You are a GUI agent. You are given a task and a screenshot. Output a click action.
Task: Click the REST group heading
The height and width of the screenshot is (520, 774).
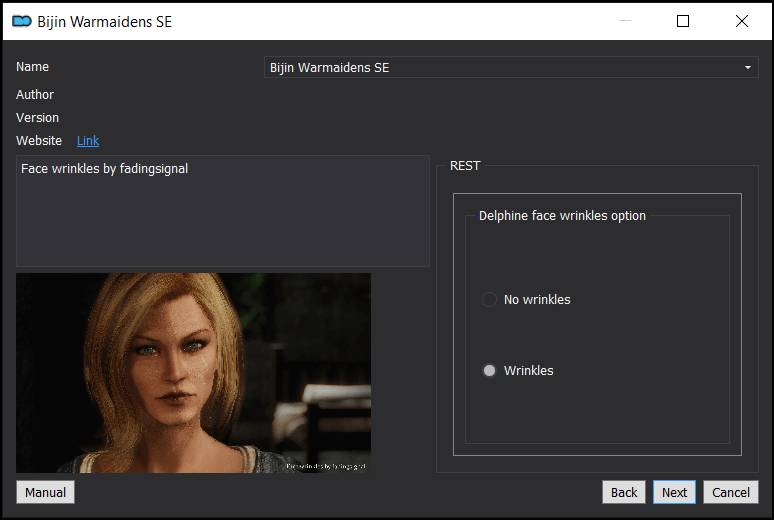[465, 166]
